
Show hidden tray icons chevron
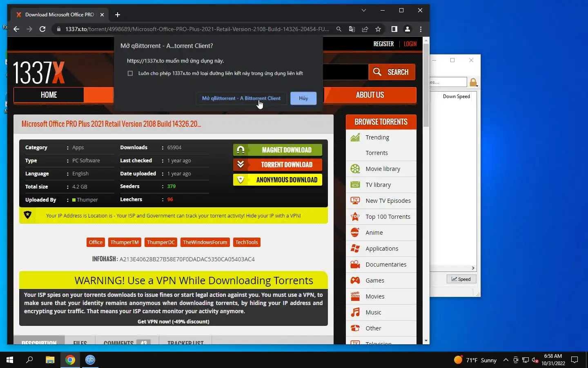pos(506,360)
